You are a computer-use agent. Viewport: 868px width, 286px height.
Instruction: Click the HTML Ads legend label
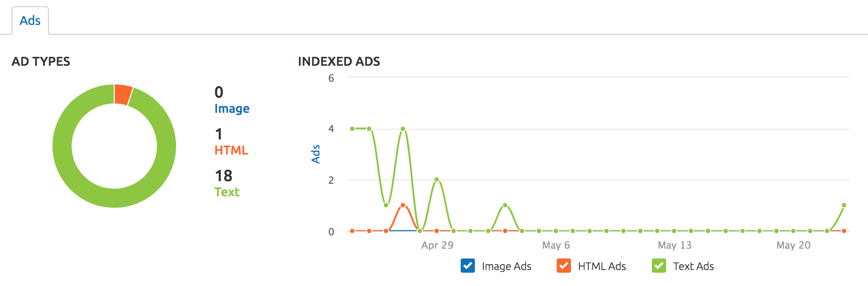602,266
